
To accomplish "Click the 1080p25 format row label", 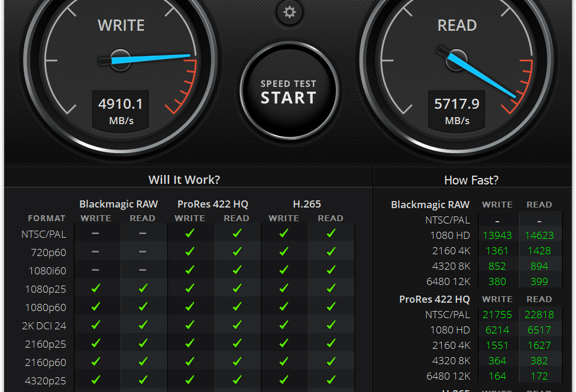I will point(46,289).
